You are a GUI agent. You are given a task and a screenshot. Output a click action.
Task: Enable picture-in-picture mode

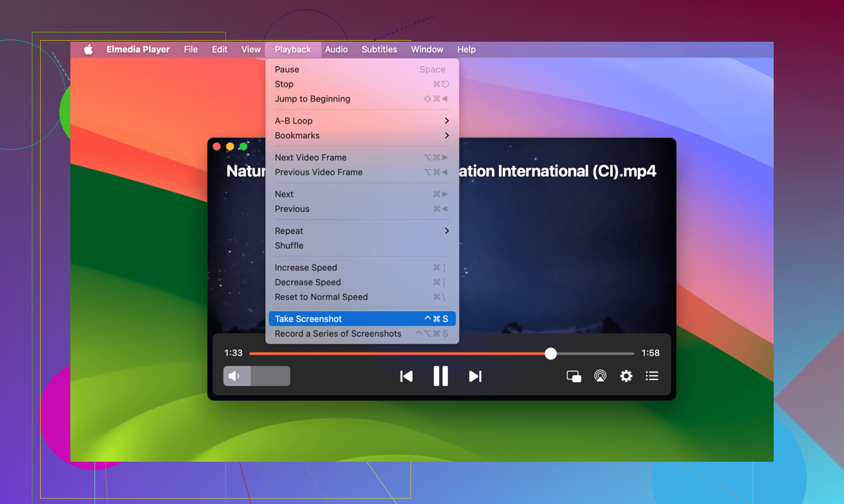(574, 376)
